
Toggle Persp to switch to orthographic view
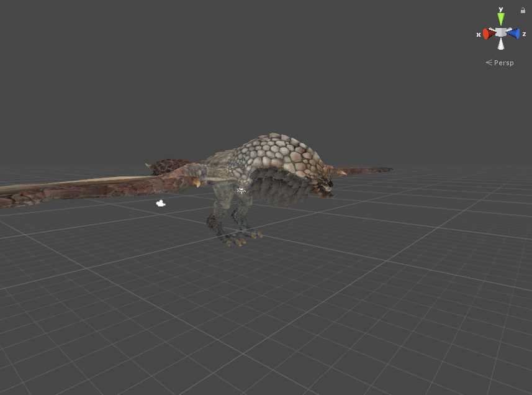[x=503, y=62]
